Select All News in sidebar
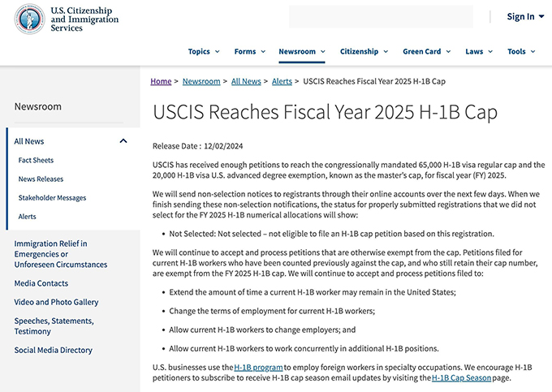 (29, 141)
